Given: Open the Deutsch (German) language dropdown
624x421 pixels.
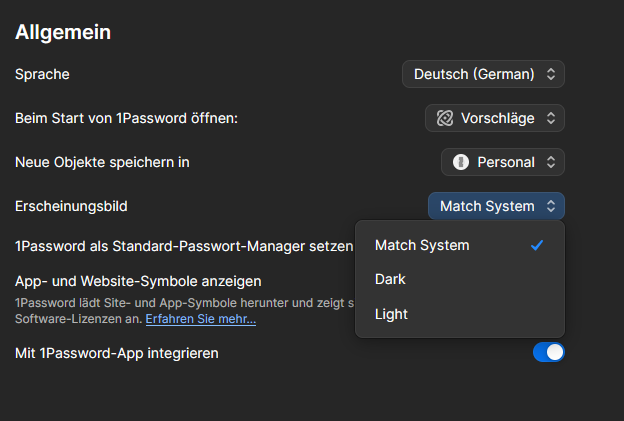Looking at the screenshot, I should 483,74.
